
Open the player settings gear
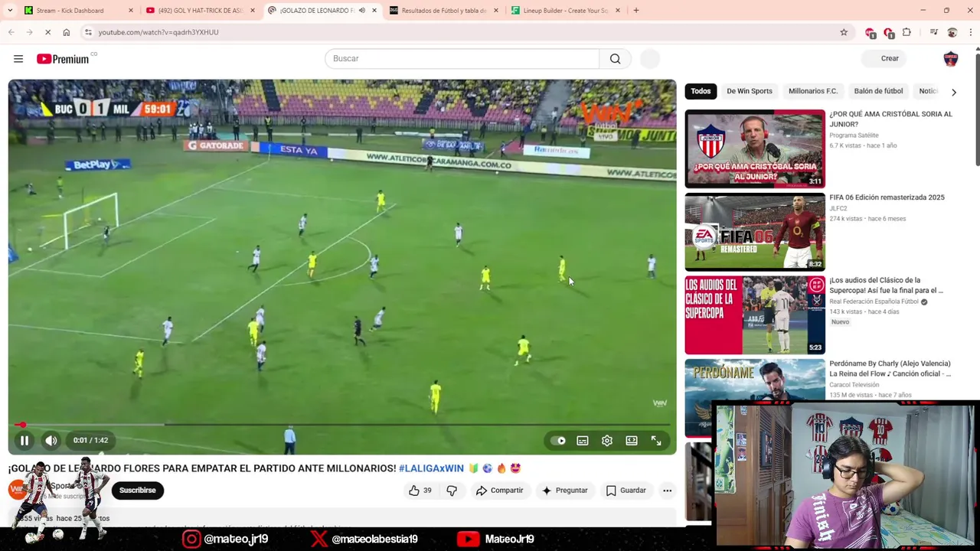(607, 441)
